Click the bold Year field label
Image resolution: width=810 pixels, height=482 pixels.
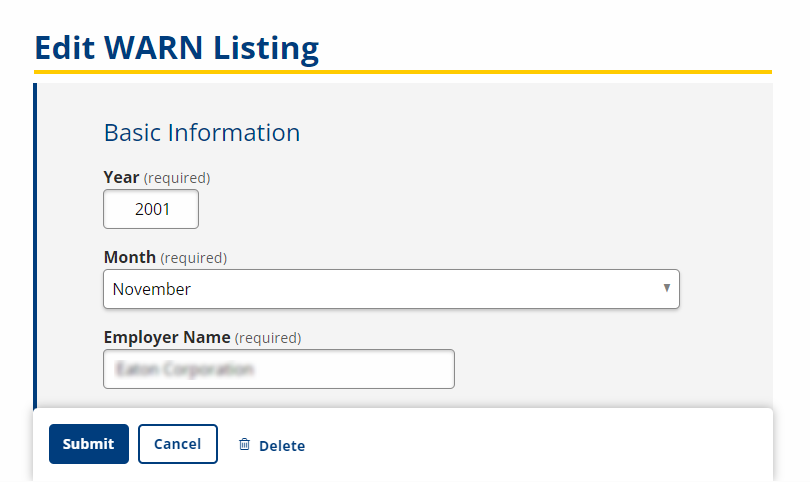pyautogui.click(x=121, y=177)
